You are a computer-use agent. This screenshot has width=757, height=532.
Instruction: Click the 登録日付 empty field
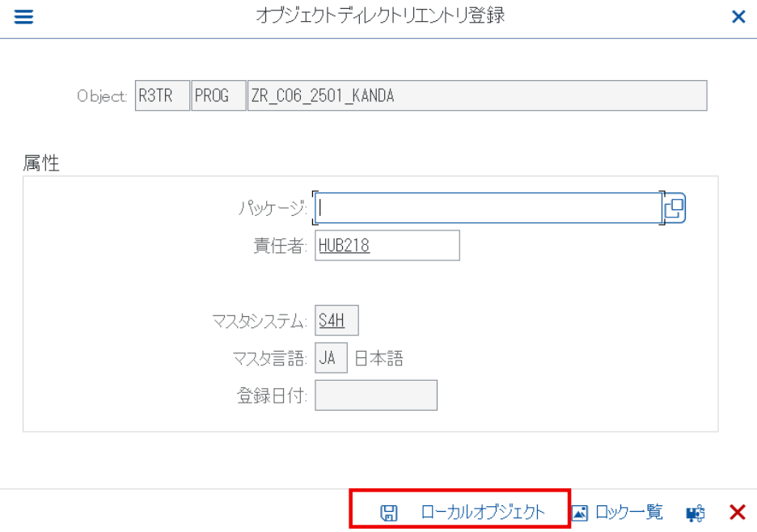376,395
